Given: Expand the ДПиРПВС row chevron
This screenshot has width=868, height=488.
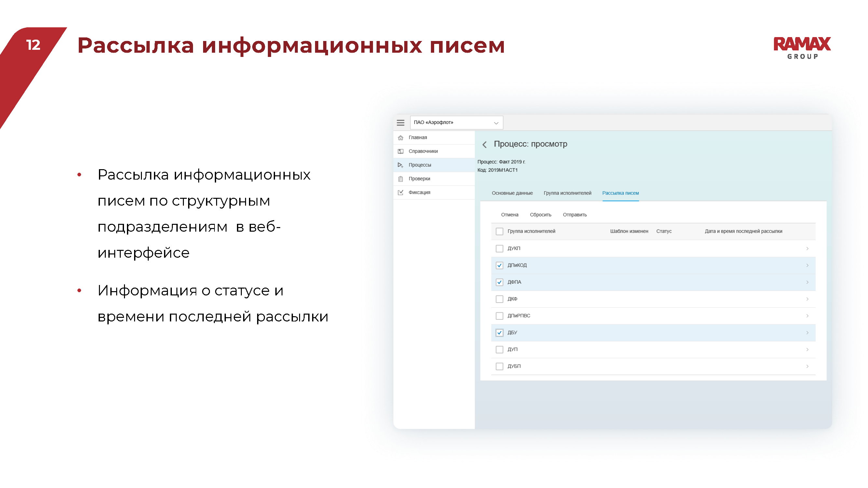Looking at the screenshot, I should [x=807, y=316].
